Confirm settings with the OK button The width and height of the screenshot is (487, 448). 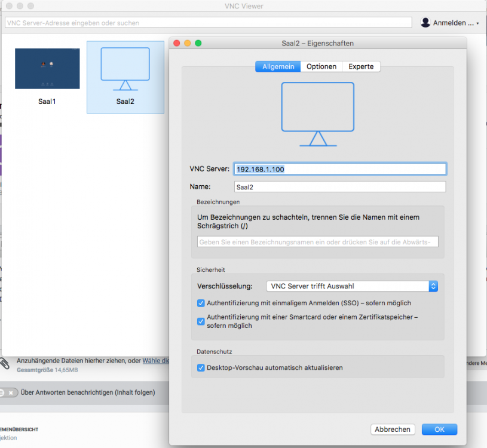(x=439, y=429)
